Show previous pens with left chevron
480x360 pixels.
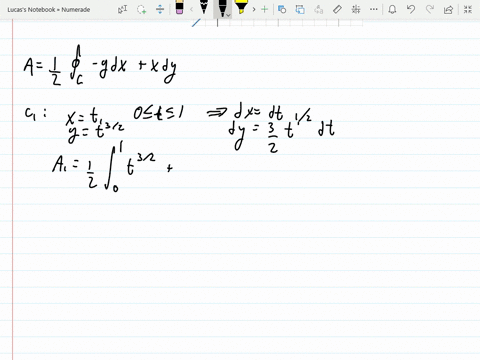coord(191,9)
